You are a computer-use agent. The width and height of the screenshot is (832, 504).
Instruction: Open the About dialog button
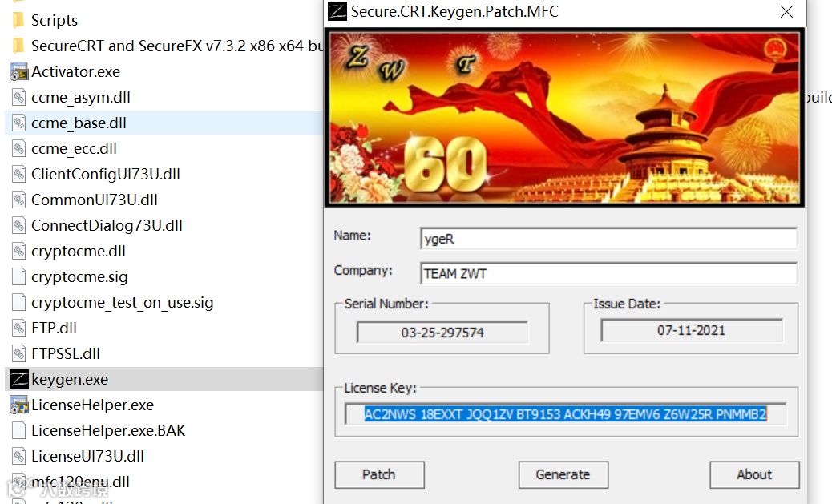coord(754,474)
